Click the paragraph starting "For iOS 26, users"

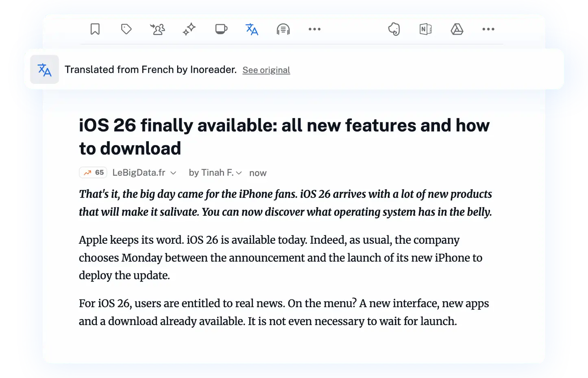[284, 312]
